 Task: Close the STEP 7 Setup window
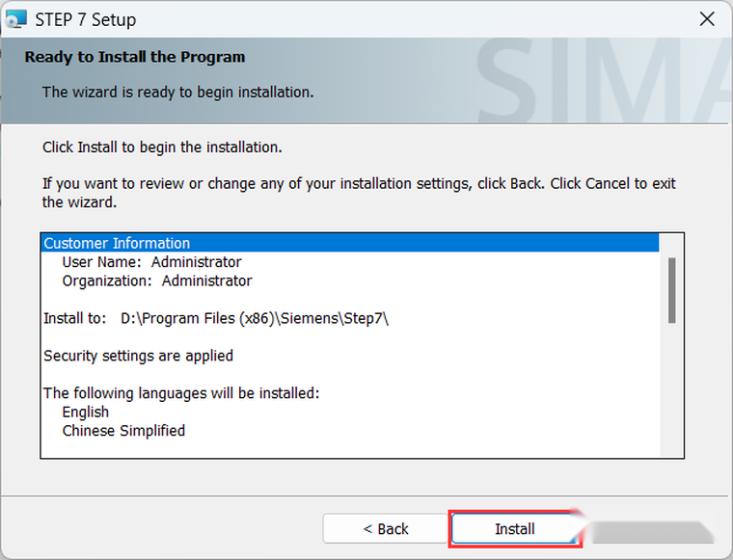(707, 19)
